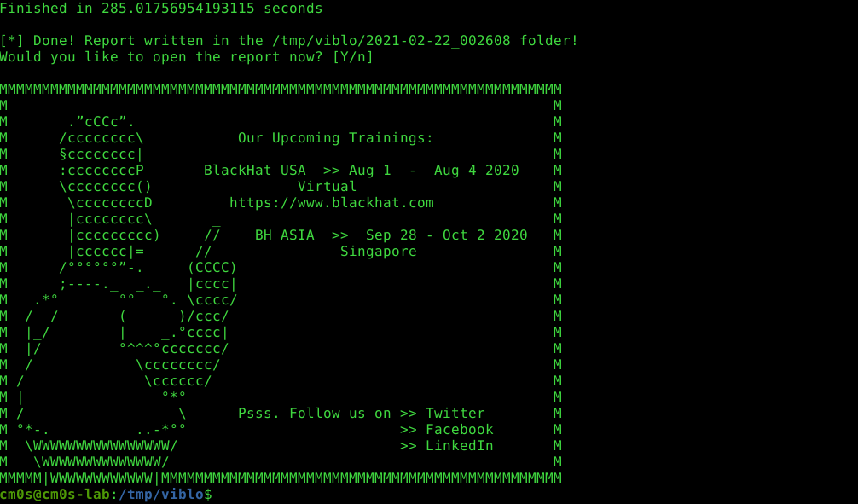Click the "Sep 28 - Oct 2 2020" date range
The height and width of the screenshot is (504, 858).
point(447,235)
